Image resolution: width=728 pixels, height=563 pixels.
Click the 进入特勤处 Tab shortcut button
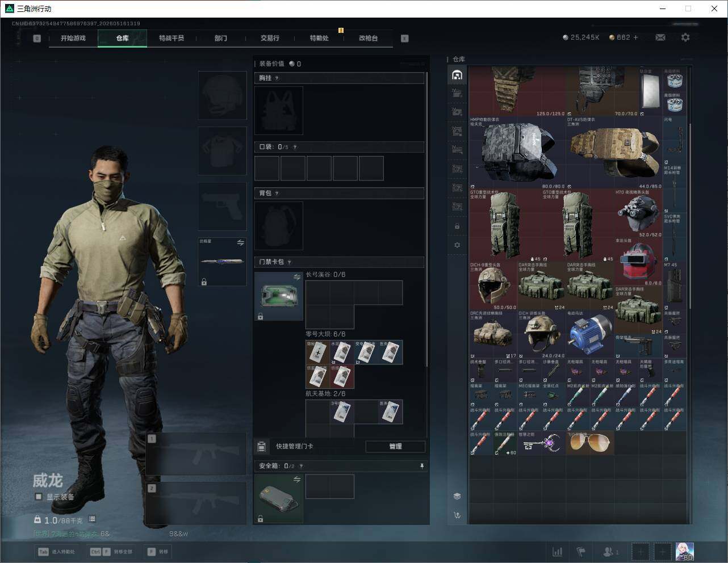(x=56, y=552)
